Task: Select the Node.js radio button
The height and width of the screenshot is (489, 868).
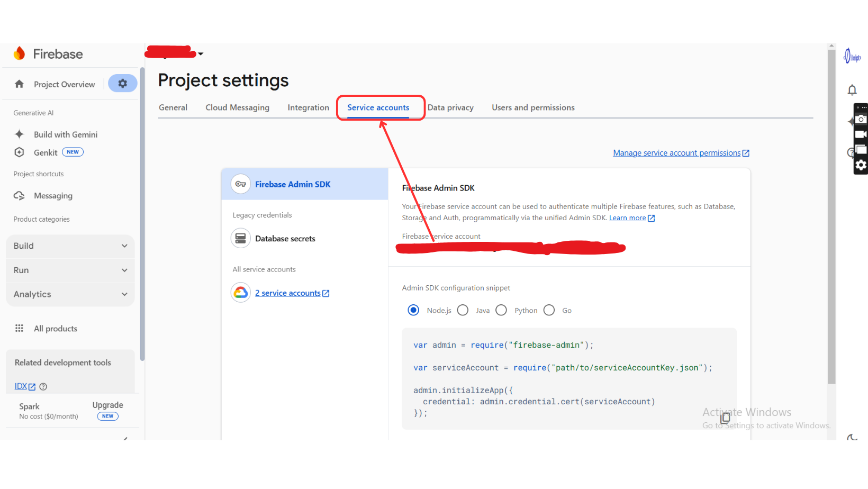Action: click(x=413, y=310)
